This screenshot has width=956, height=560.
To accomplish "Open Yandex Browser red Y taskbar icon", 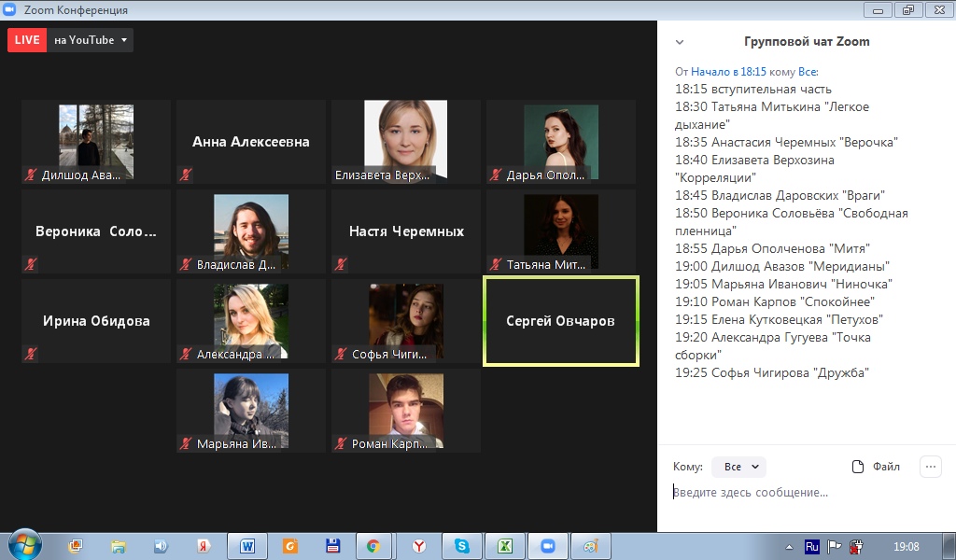I will coord(419,546).
